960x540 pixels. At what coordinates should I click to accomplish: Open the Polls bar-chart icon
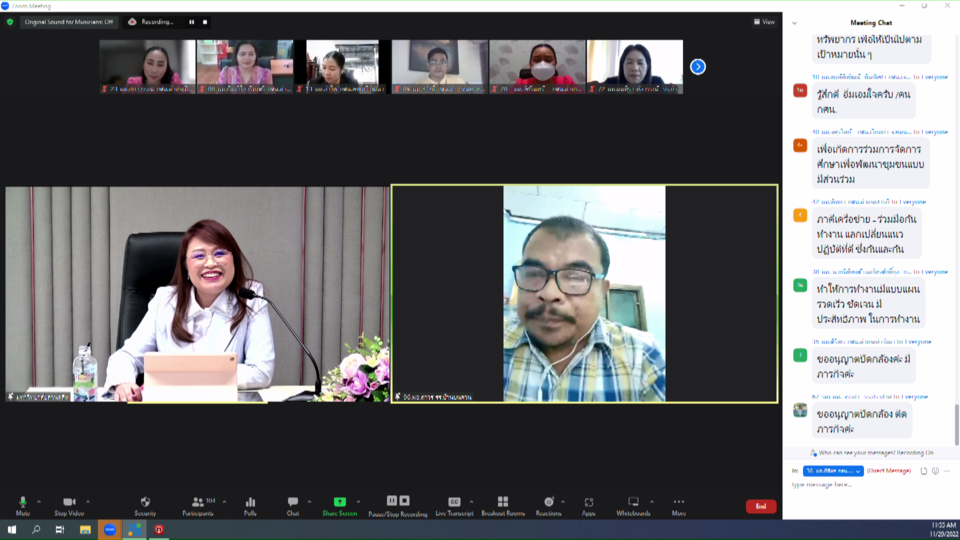(250, 506)
